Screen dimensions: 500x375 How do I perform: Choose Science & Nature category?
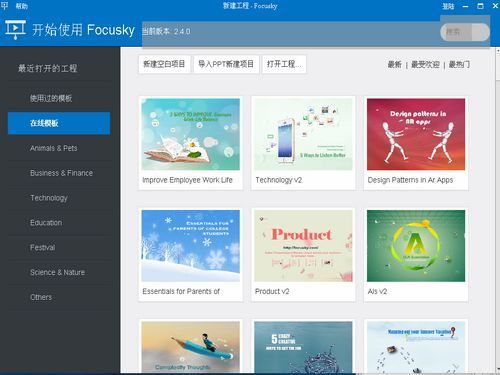(57, 272)
